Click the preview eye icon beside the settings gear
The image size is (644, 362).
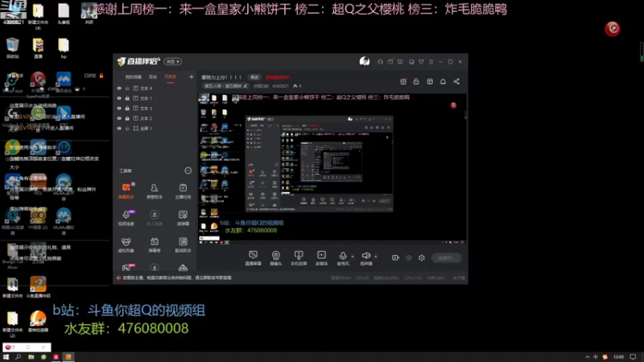point(409,257)
